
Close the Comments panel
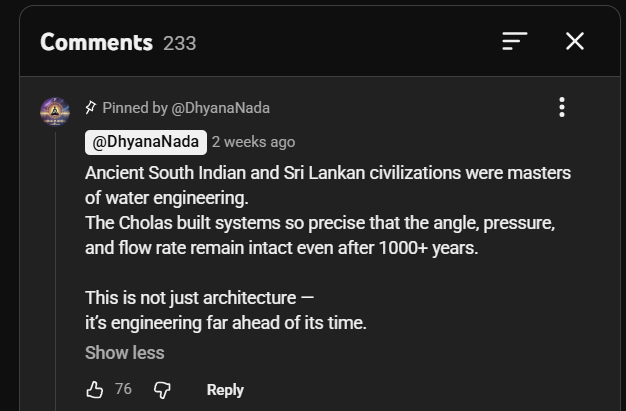575,41
